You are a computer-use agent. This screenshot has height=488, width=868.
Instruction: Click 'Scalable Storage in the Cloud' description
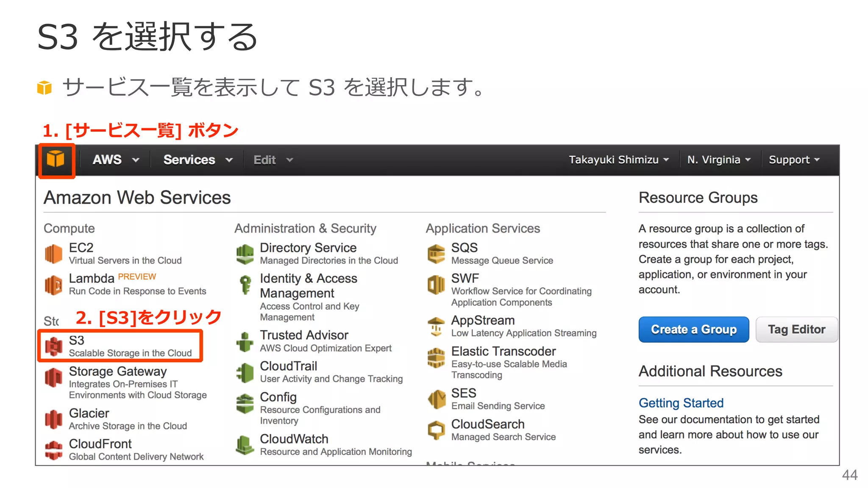click(x=131, y=353)
